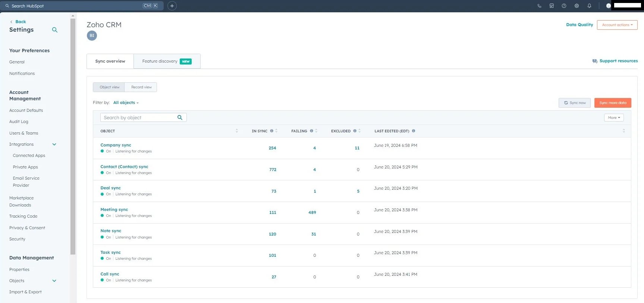The height and width of the screenshot is (303, 644).
Task: Click Company sync excluded count 11
Action: (357, 148)
